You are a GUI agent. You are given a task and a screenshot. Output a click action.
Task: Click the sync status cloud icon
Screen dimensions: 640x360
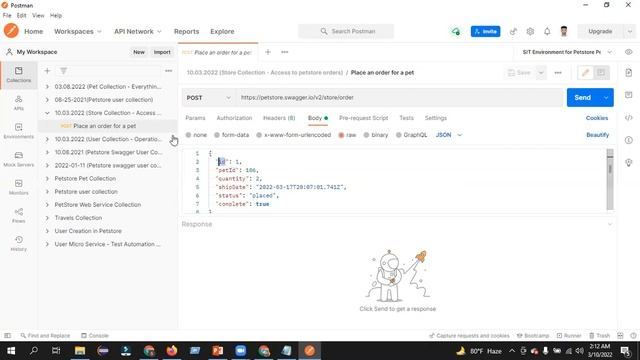point(456,31)
